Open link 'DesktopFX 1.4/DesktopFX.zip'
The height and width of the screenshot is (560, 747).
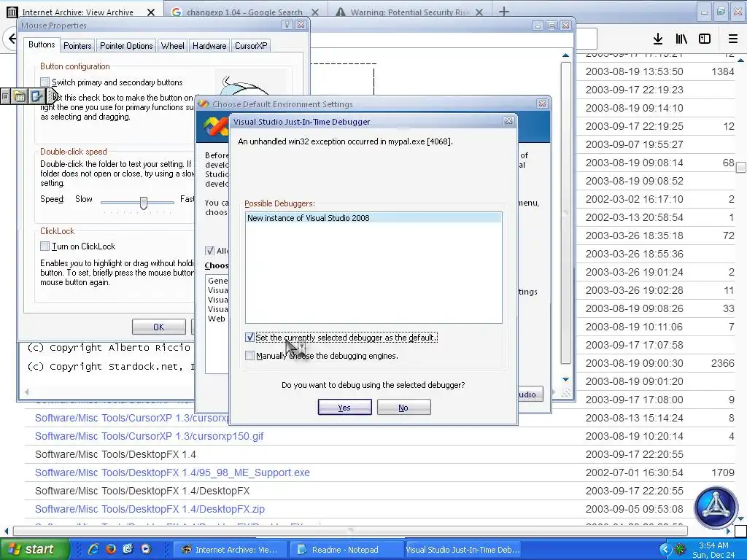pyautogui.click(x=150, y=509)
